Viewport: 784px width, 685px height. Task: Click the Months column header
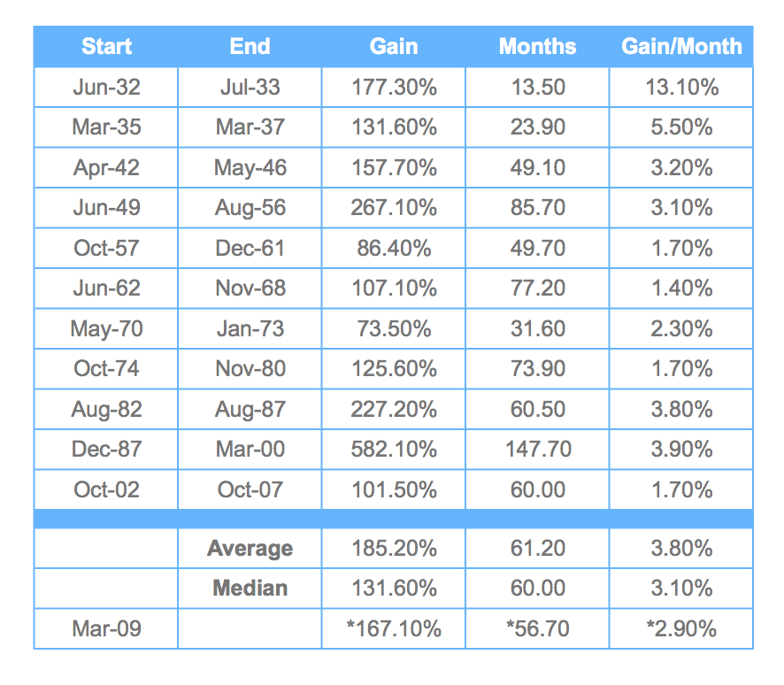pyautogui.click(x=537, y=46)
